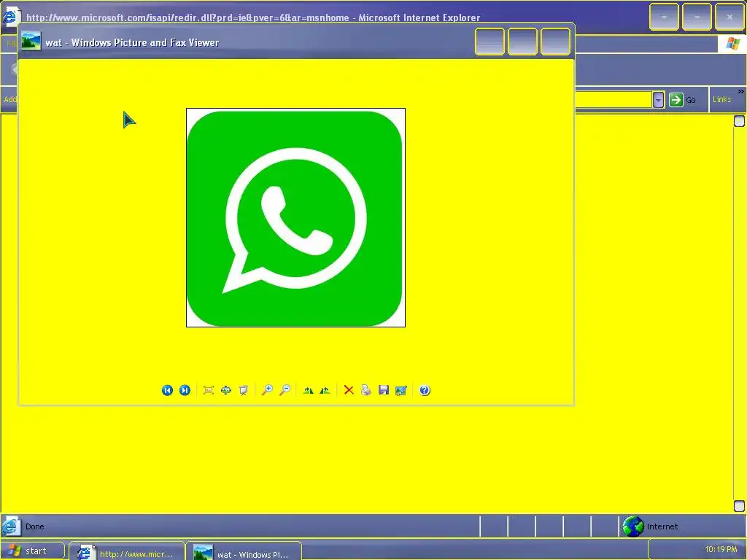Rotate the image clockwise

click(x=309, y=391)
